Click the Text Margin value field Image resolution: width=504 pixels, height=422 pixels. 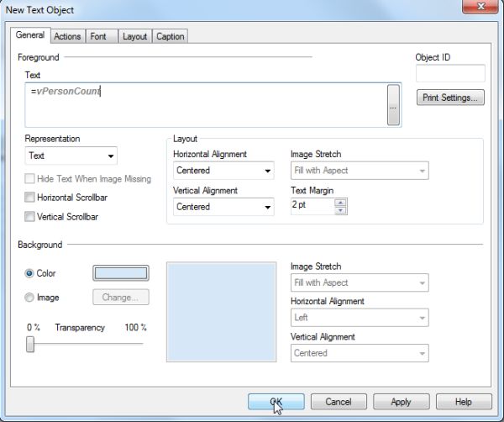pos(312,207)
